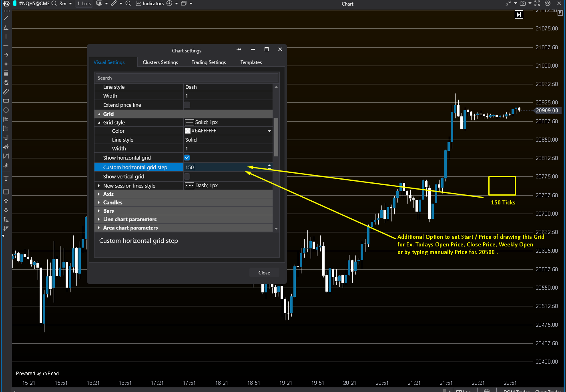The width and height of the screenshot is (566, 392).
Task: Expand the Candles settings section
Action: 99,202
